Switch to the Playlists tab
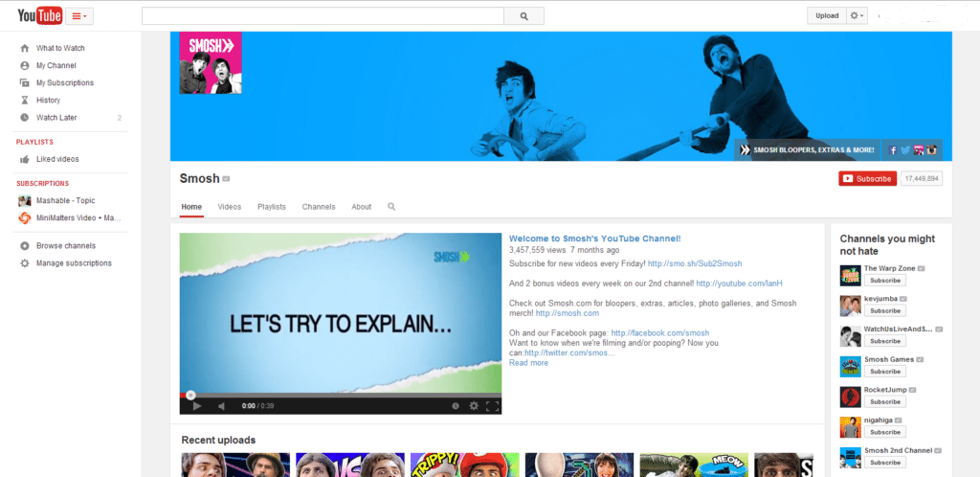 tap(271, 207)
